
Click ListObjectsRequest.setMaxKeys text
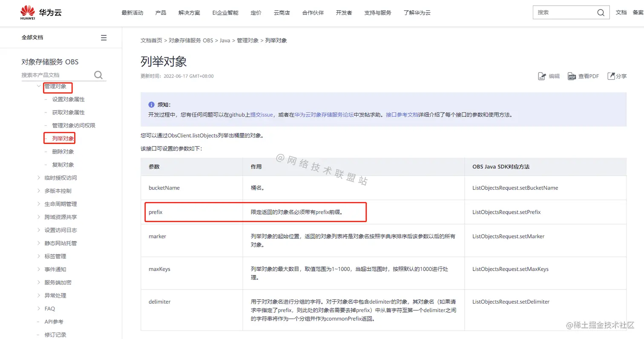point(510,269)
